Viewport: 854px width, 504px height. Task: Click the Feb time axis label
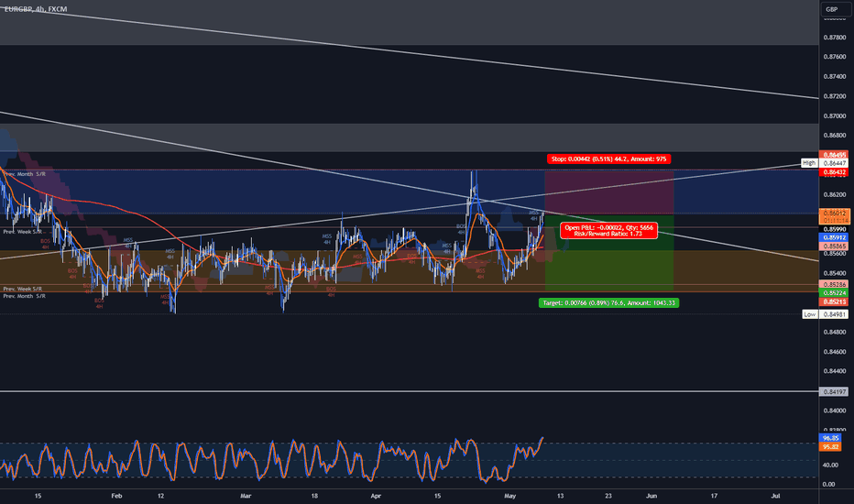pos(116,496)
